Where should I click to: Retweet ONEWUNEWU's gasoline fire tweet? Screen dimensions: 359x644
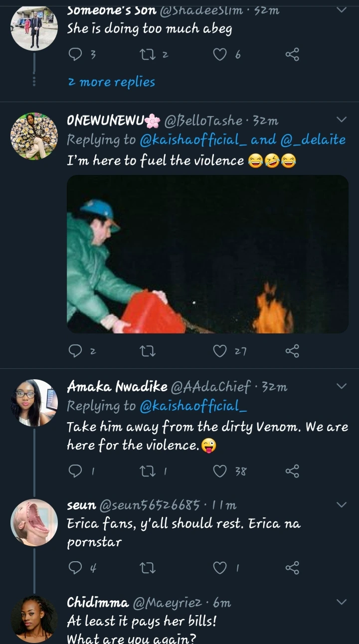[x=148, y=351]
